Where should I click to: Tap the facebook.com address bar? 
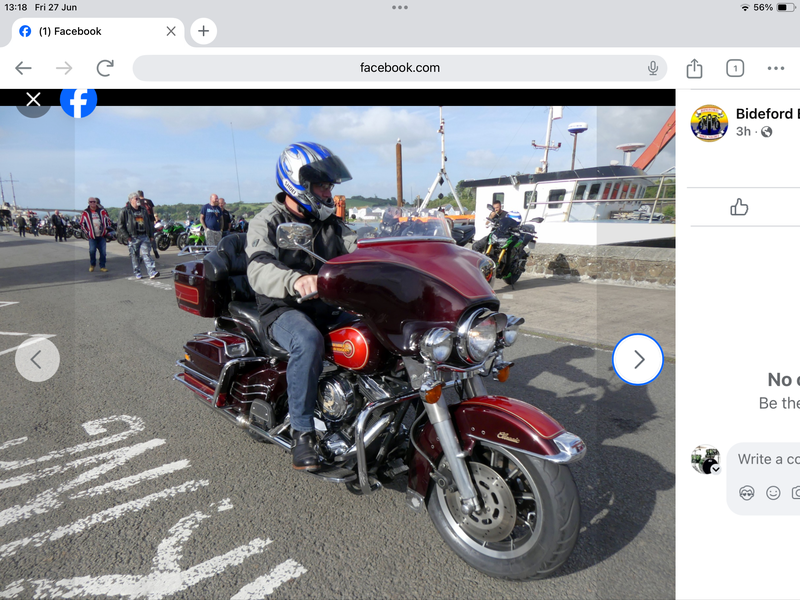pyautogui.click(x=400, y=68)
